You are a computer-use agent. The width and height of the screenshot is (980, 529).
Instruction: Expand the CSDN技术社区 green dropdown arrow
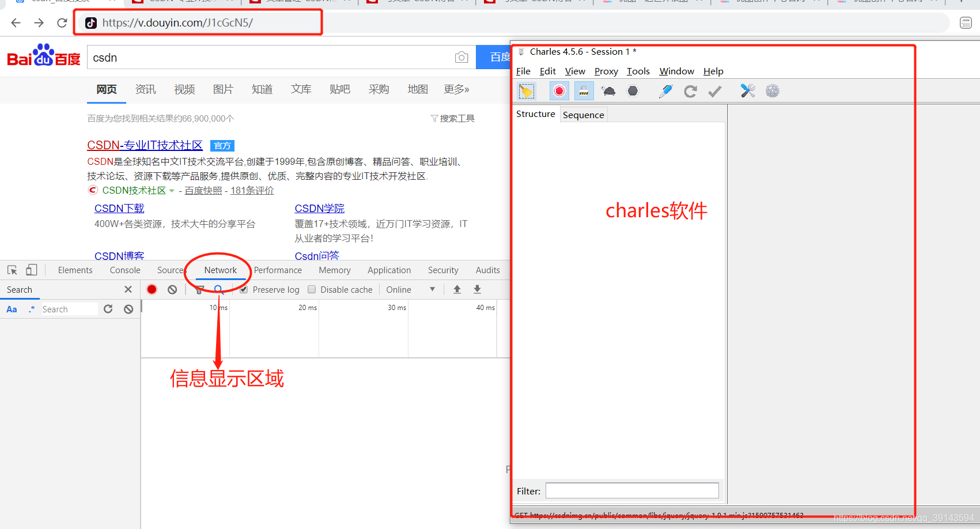[x=172, y=191]
